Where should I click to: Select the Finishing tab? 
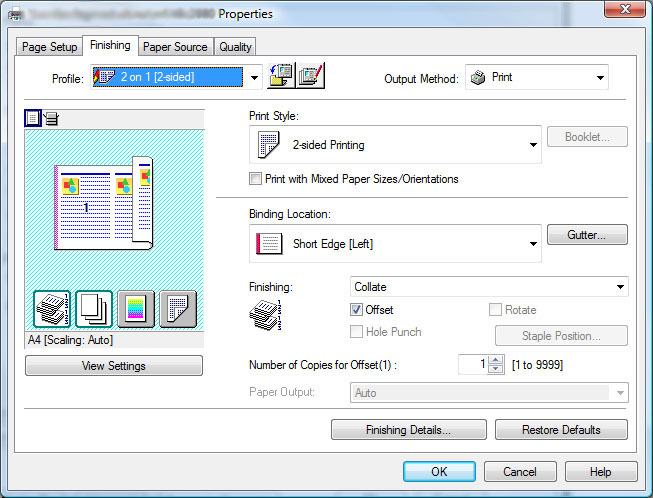pos(110,45)
